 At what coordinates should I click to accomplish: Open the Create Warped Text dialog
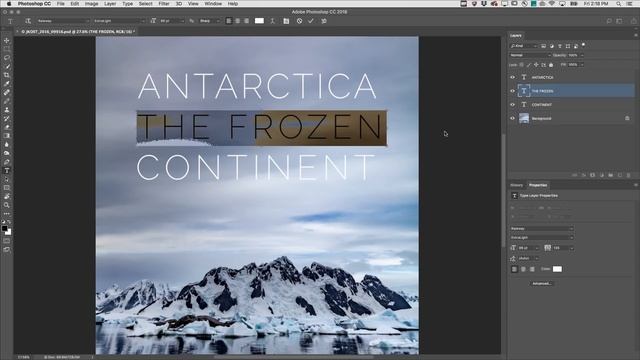click(273, 21)
